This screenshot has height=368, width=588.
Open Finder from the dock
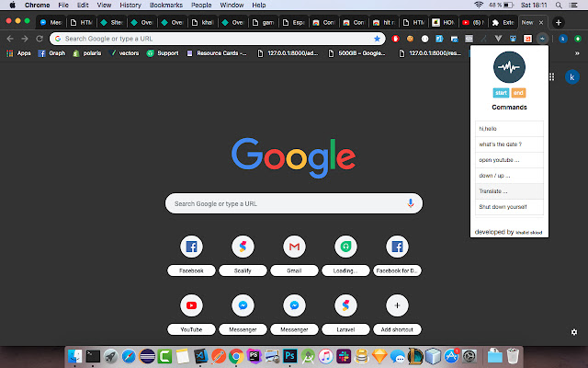click(x=75, y=356)
